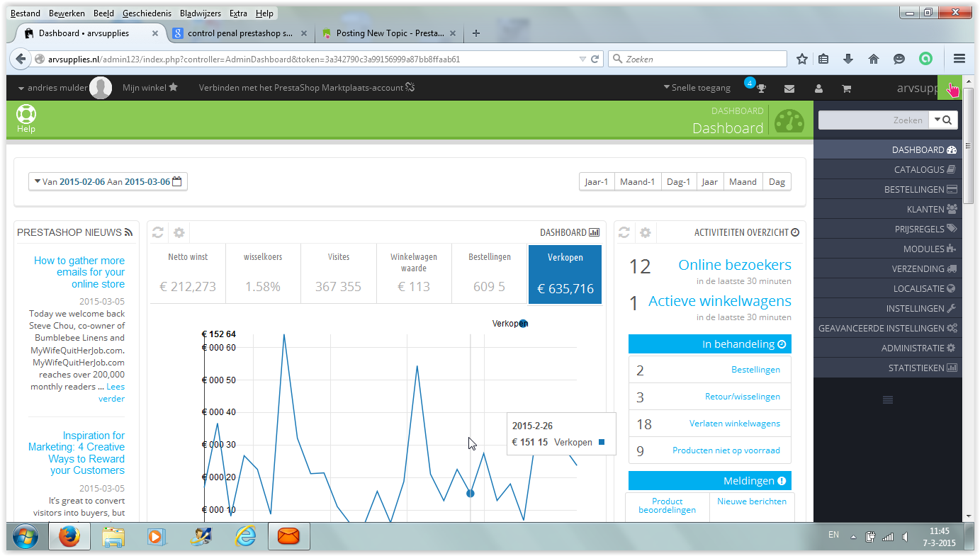The width and height of the screenshot is (980, 556).
Task: Open the pink hand icon at top right
Action: click(954, 89)
